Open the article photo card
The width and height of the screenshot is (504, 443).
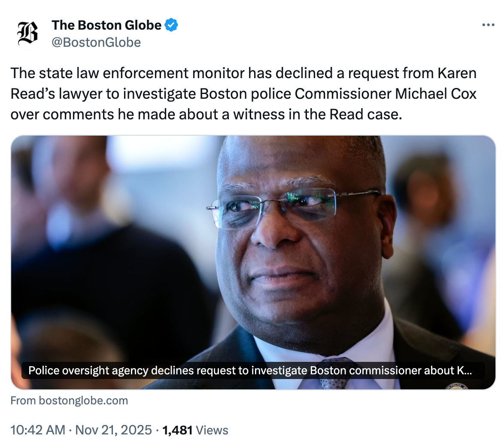253,240
